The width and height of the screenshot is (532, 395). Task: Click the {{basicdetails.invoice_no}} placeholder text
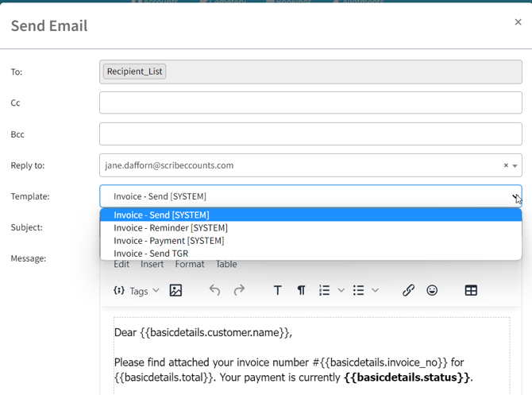[384, 362]
